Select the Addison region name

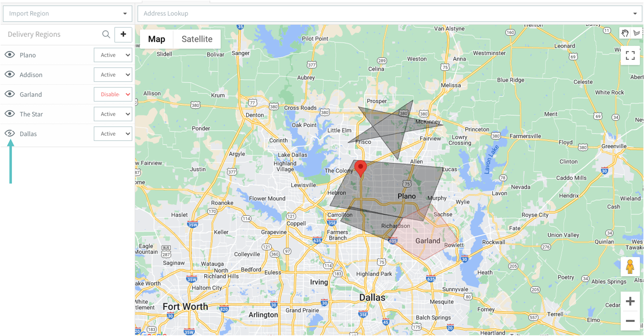31,75
